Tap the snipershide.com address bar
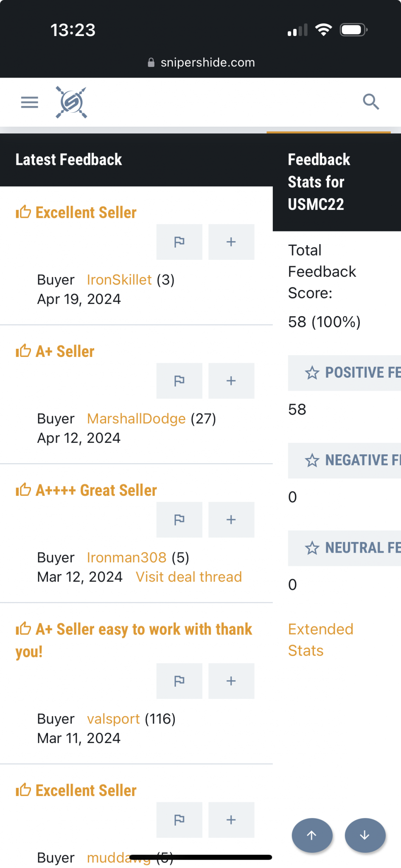The height and width of the screenshot is (868, 401). 201,63
